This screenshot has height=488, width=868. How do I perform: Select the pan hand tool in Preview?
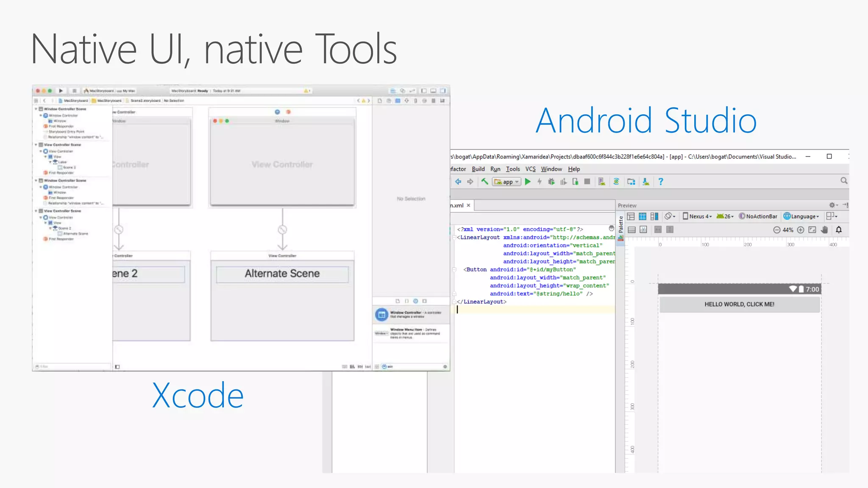point(824,230)
